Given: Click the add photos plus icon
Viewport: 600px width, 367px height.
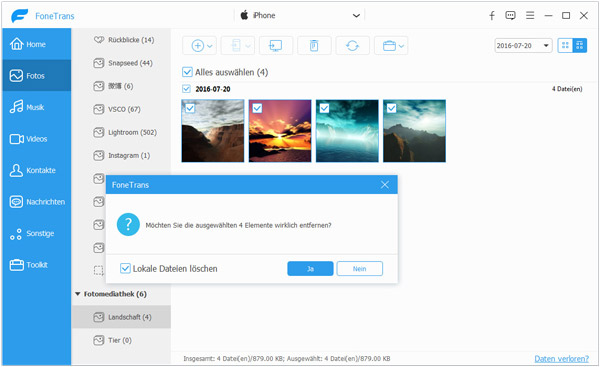Looking at the screenshot, I should (x=197, y=46).
